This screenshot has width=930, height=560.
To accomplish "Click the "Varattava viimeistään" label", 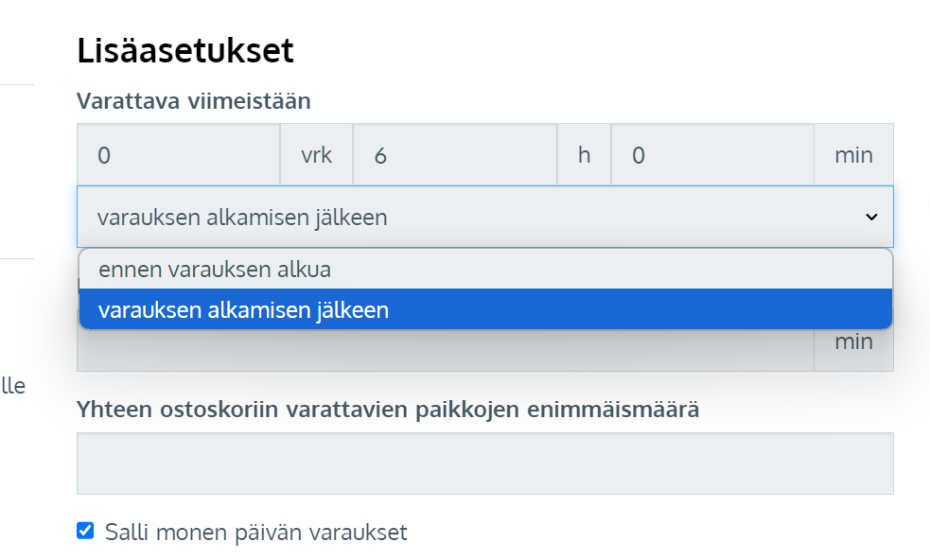I will point(194,100).
